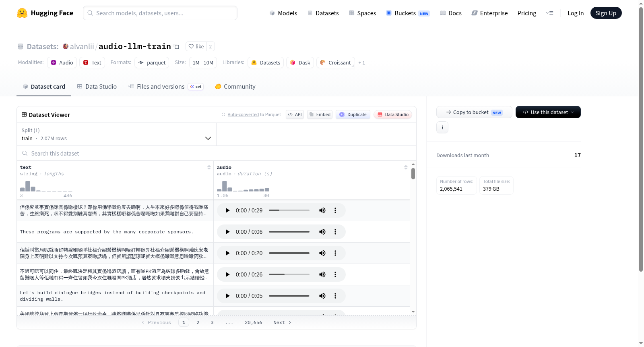Open more options for 0:20 audio
This screenshot has width=644, height=347.
(x=335, y=253)
